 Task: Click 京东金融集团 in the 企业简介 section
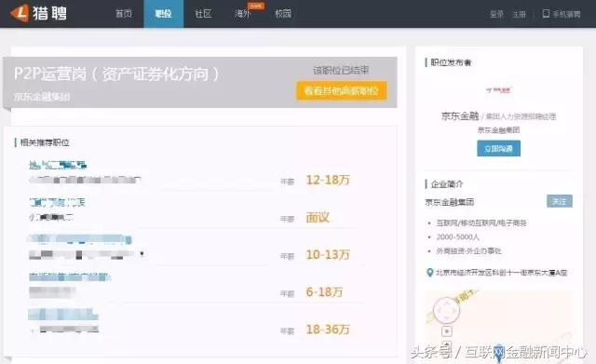pos(449,202)
